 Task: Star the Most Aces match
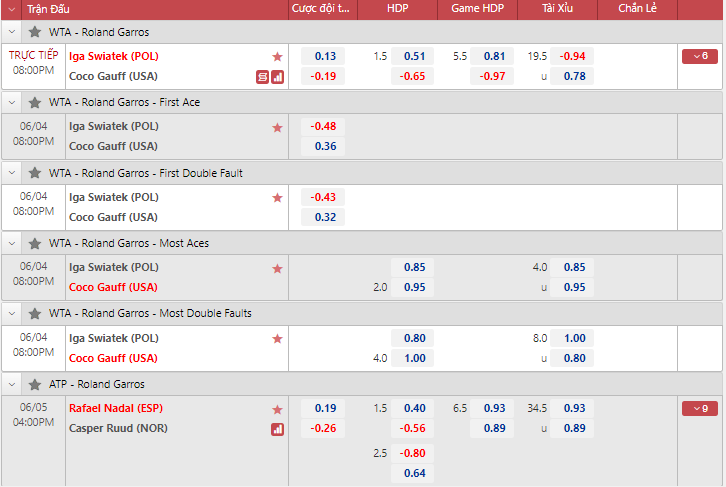[277, 268]
